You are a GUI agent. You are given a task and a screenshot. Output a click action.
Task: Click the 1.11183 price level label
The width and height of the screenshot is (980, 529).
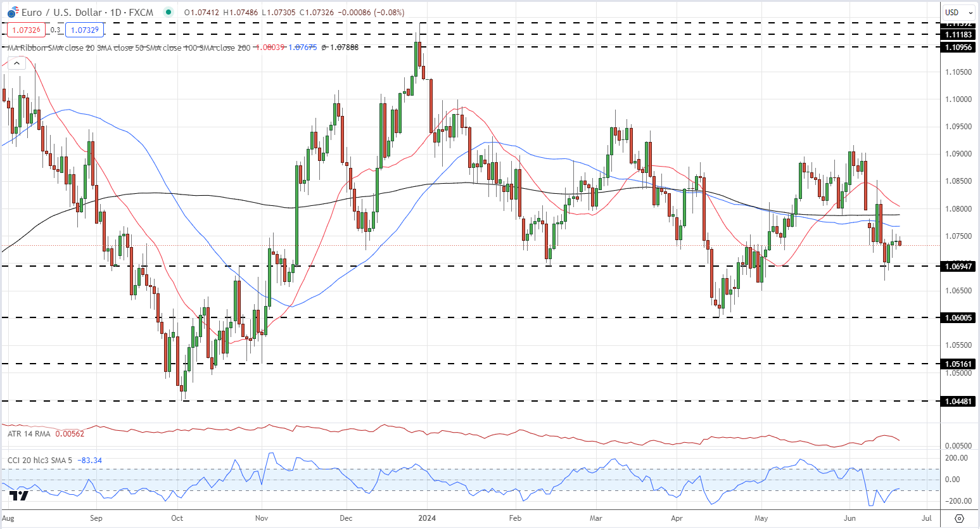[958, 35]
